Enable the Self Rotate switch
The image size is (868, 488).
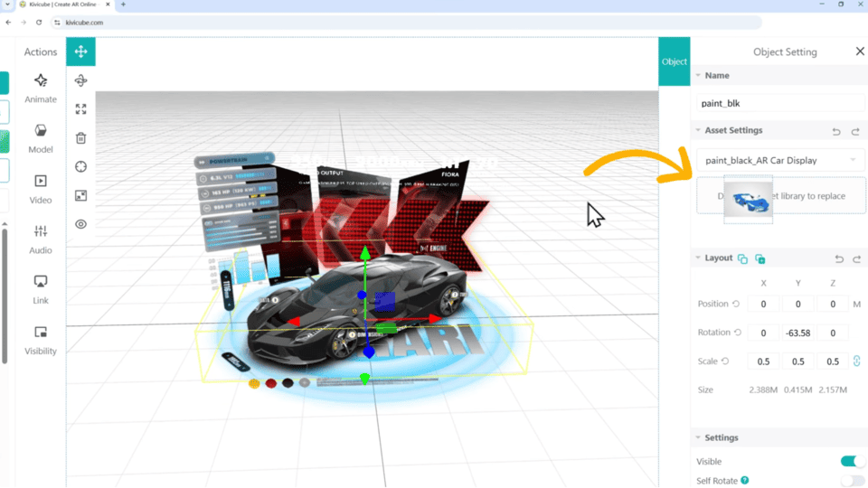(852, 481)
